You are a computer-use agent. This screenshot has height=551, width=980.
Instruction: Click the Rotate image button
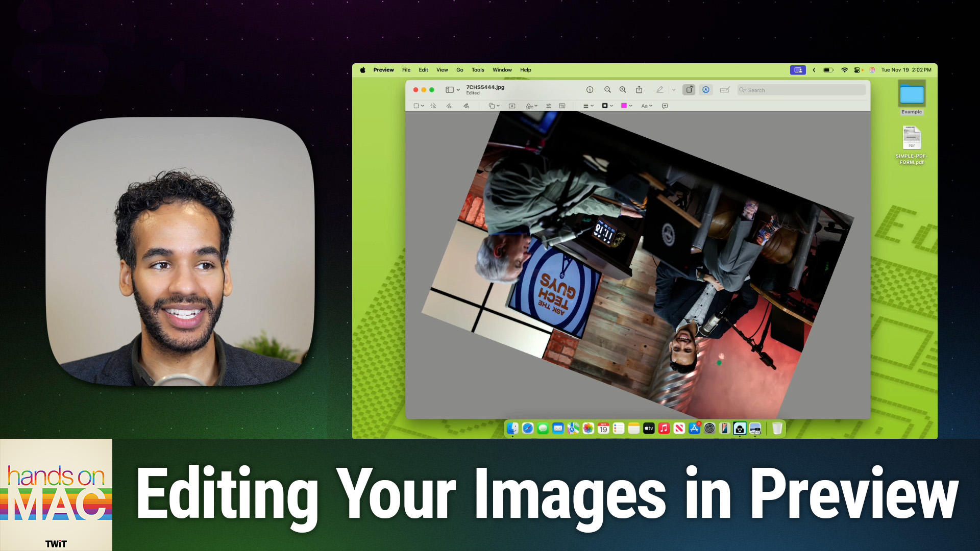click(x=689, y=90)
